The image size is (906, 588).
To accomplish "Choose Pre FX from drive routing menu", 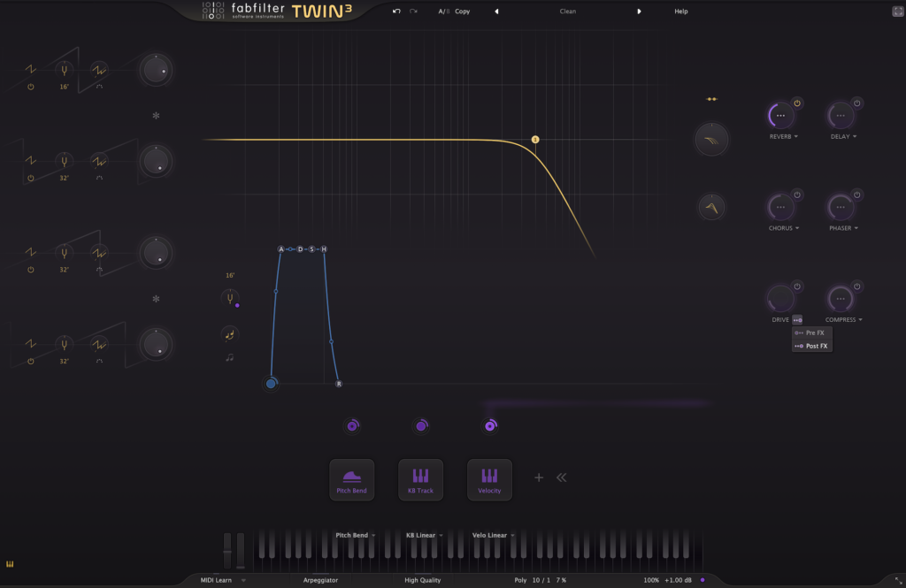I will tap(810, 332).
